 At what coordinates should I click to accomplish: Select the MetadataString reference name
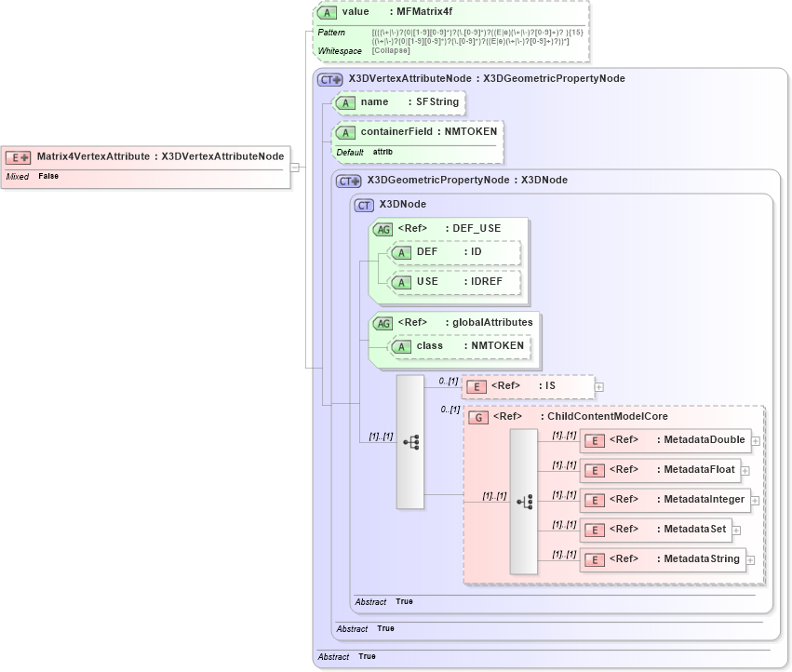(x=702, y=558)
